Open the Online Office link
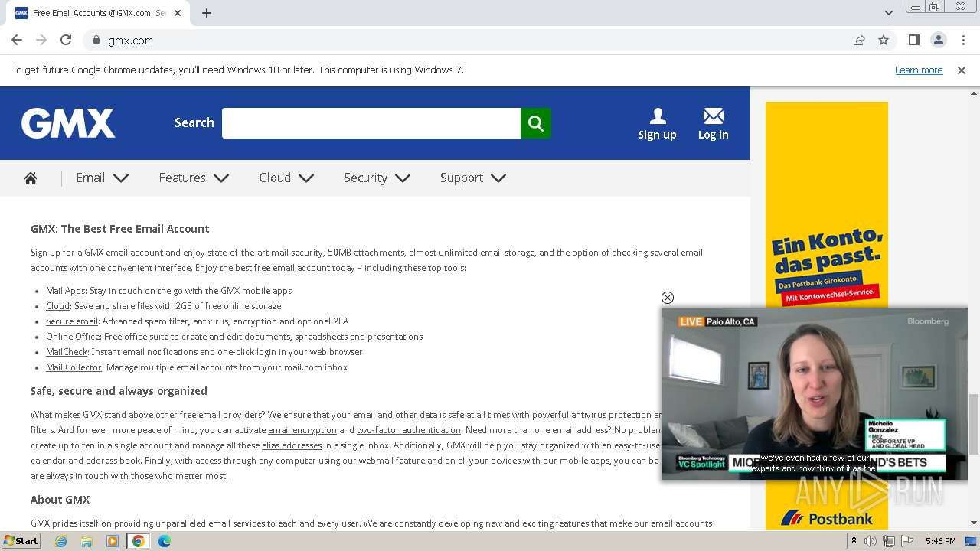Image resolution: width=980 pixels, height=551 pixels. tap(73, 337)
